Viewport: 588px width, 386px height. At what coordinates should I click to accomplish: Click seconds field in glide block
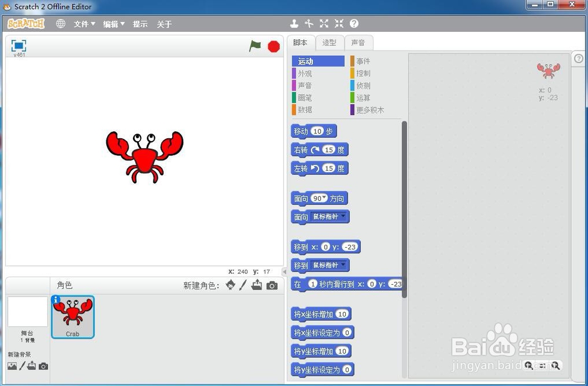pos(313,284)
